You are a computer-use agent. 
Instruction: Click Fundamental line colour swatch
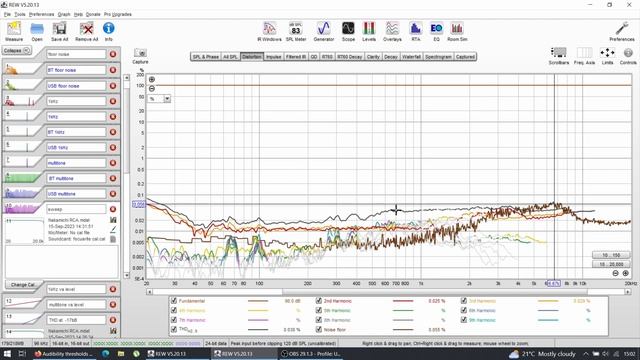click(258, 301)
